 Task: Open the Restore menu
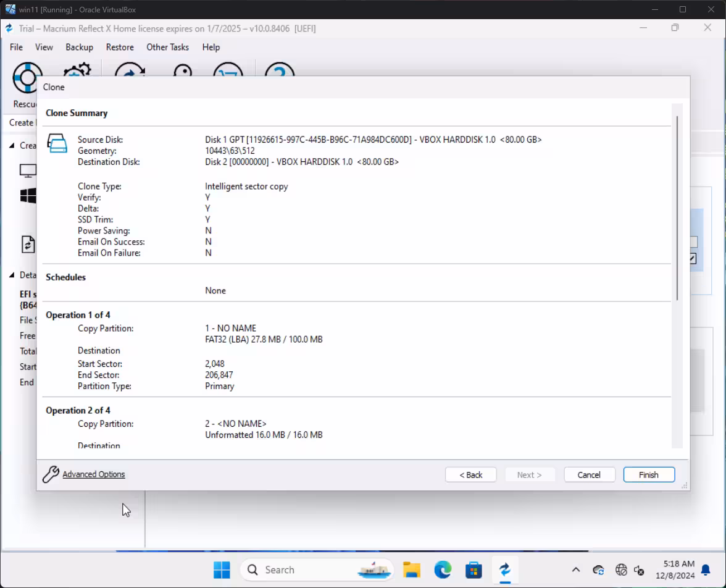click(120, 48)
